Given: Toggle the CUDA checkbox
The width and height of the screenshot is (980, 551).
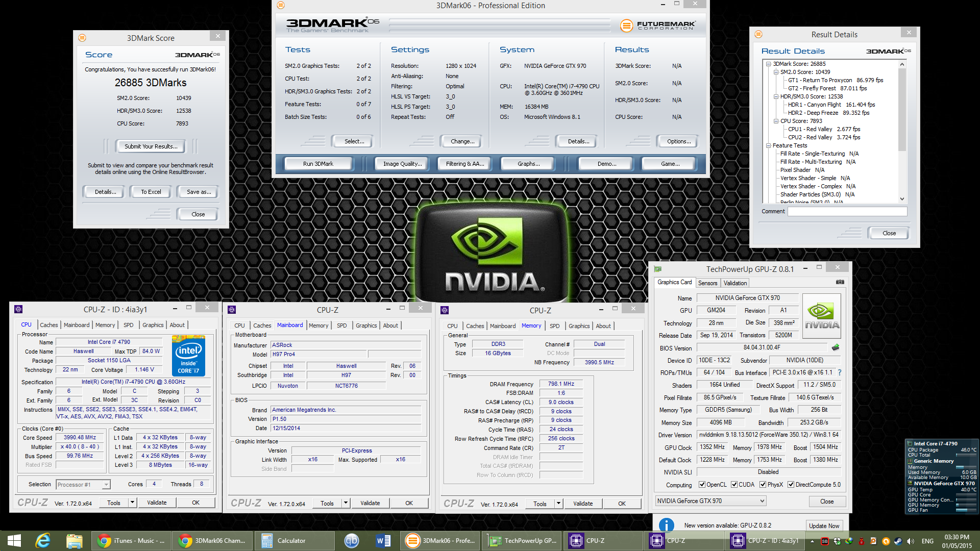Looking at the screenshot, I should pyautogui.click(x=734, y=485).
